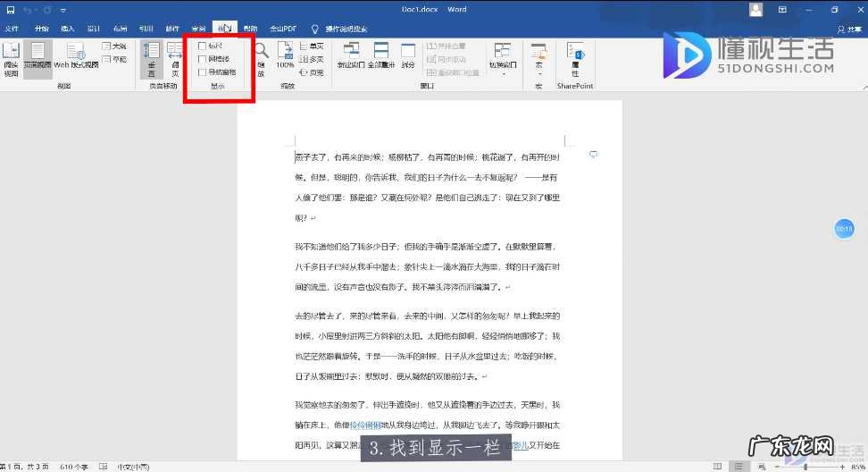Click the user account avatar

755,10
